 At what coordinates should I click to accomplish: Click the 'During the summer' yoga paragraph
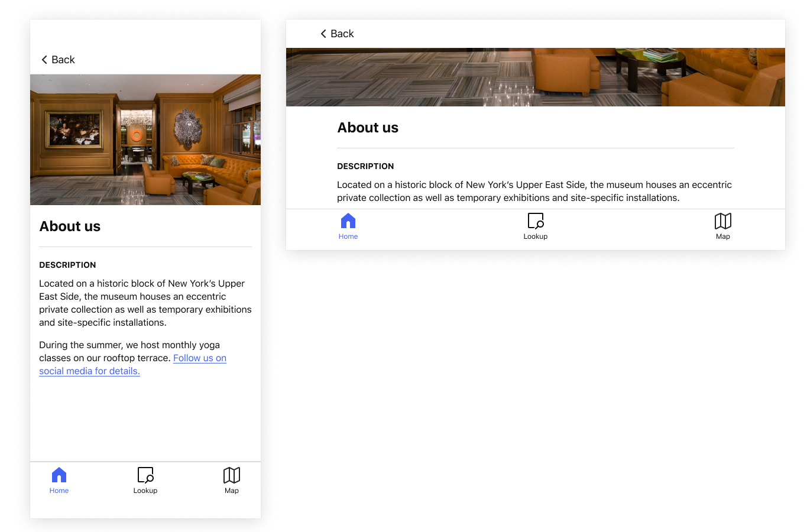133,358
